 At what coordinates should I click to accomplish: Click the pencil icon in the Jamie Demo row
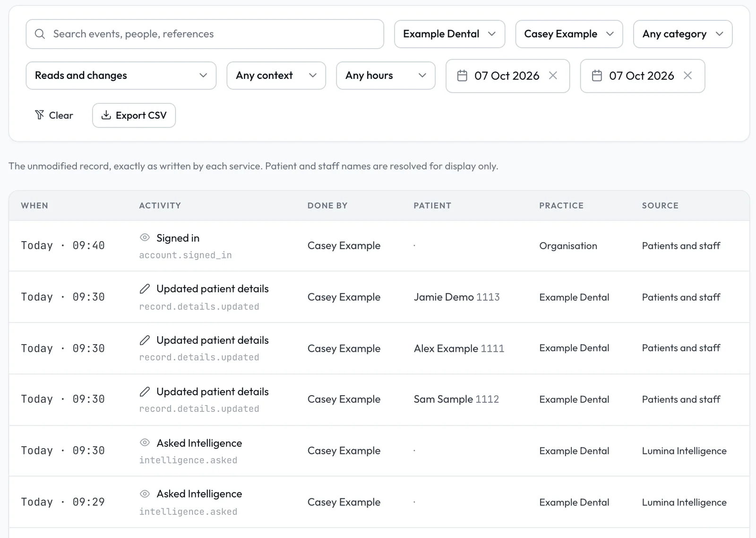pos(145,288)
